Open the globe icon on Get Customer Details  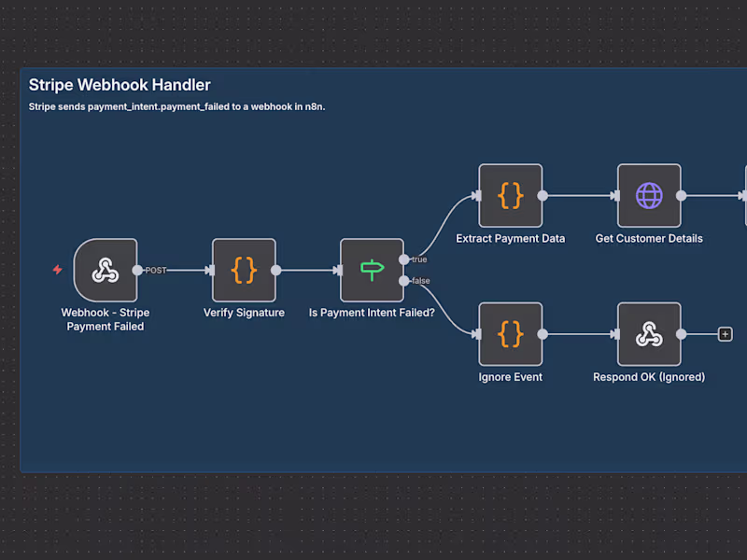pos(649,195)
